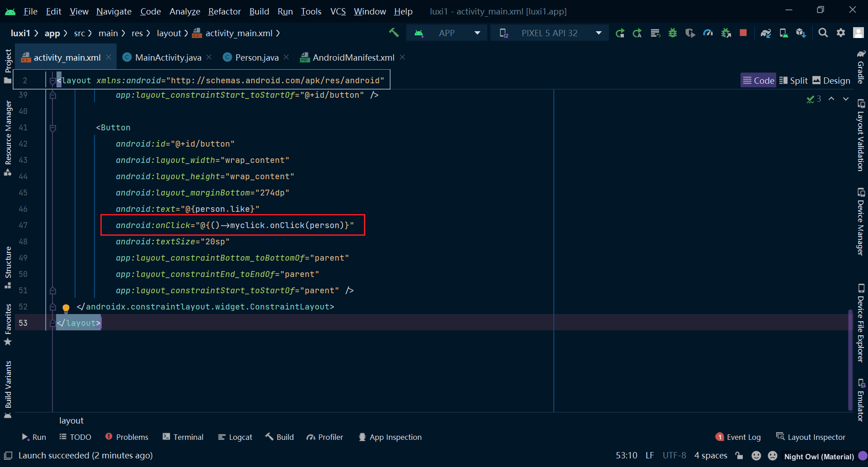Image resolution: width=868 pixels, height=467 pixels.
Task: Click the lightbulb quick-fix icon on line 52
Action: [x=66, y=308]
